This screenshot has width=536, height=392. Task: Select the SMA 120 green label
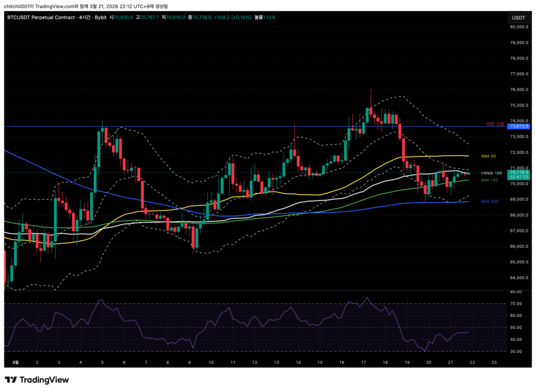[488, 180]
